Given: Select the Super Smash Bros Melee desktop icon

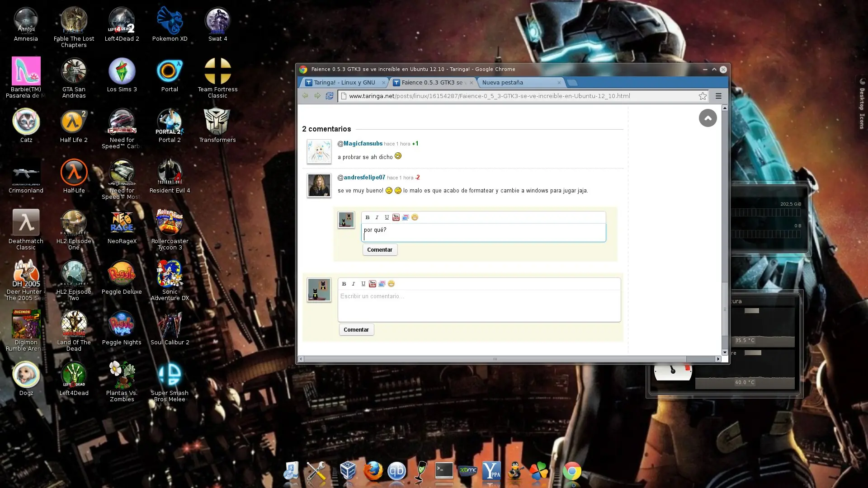Looking at the screenshot, I should (170, 382).
